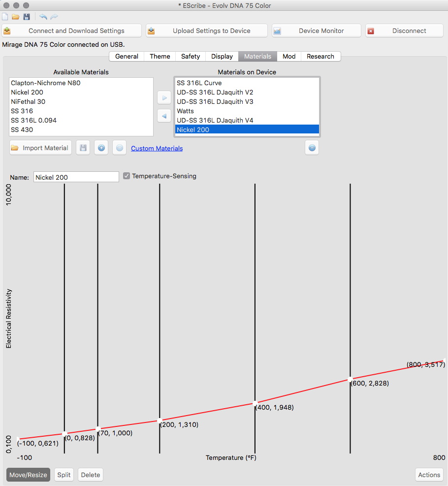Open the Research tab
The image size is (448, 486).
coord(320,56)
